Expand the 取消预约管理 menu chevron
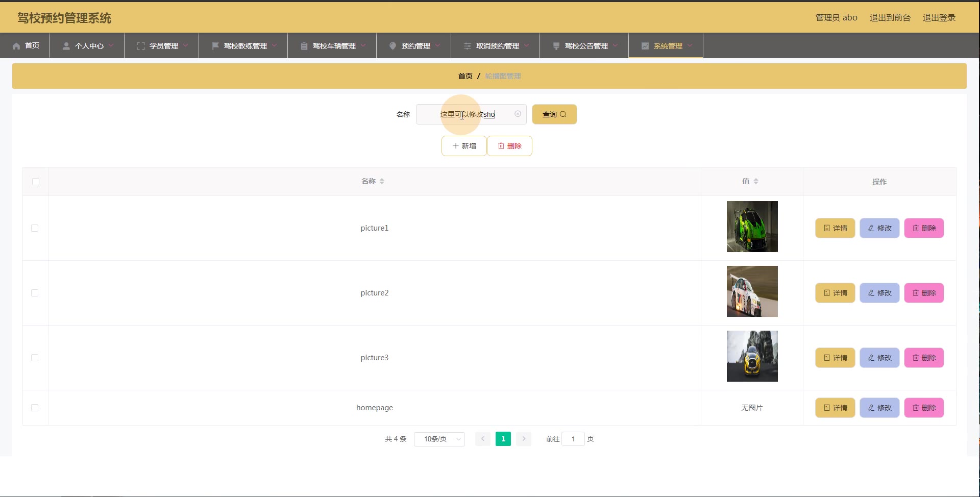This screenshot has height=497, width=980. click(526, 45)
